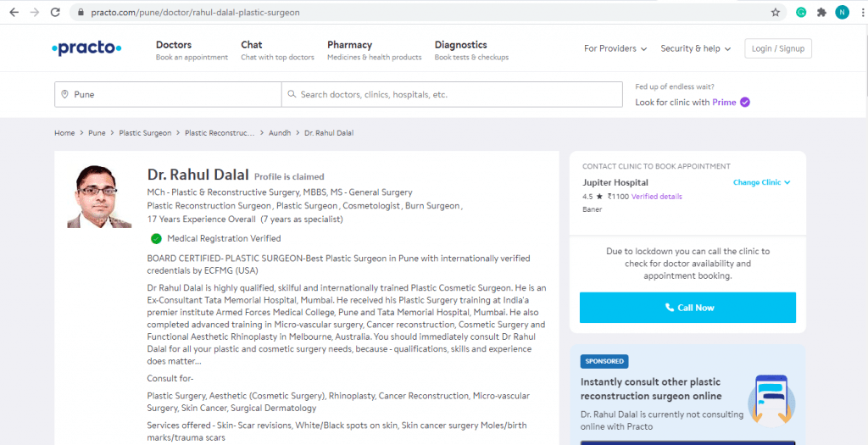This screenshot has width=868, height=445.
Task: Click the browser reload icon
Action: [55, 13]
